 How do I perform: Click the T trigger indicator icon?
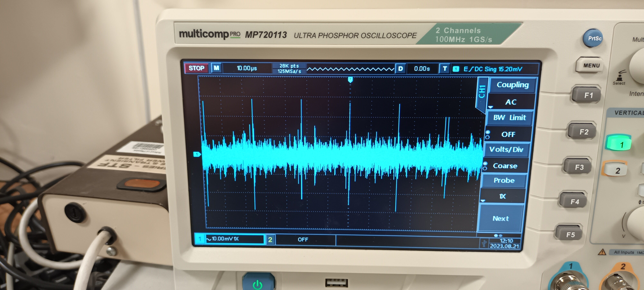(x=445, y=69)
